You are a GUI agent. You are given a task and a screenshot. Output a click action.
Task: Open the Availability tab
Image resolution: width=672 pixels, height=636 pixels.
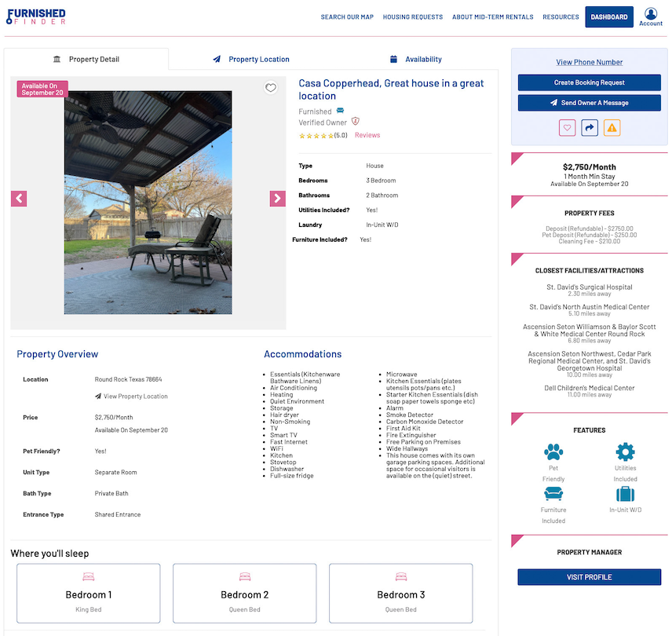[416, 59]
